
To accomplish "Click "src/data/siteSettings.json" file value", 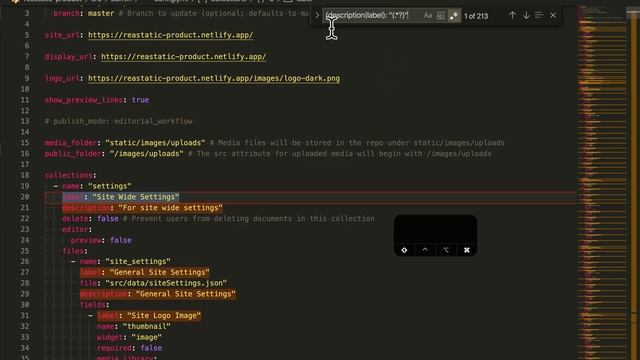I will (x=166, y=283).
